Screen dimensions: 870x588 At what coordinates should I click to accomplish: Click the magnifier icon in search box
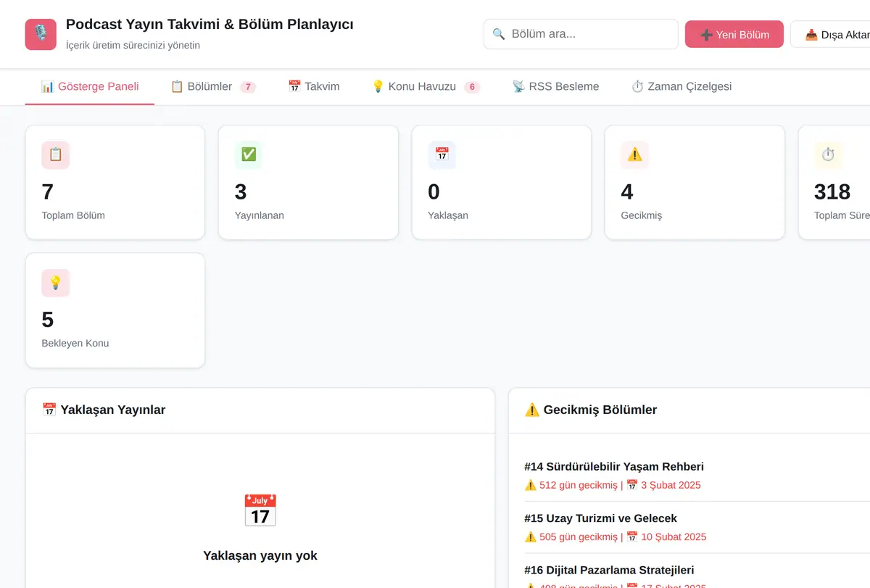pyautogui.click(x=499, y=34)
